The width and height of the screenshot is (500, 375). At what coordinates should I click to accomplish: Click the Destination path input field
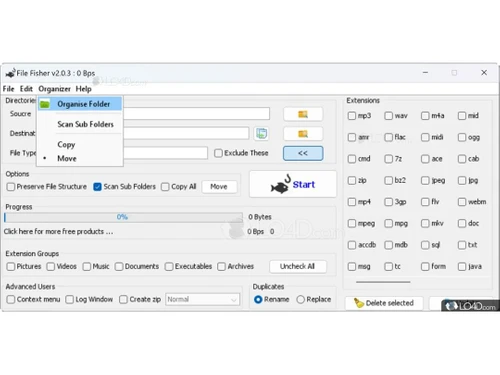(186, 133)
